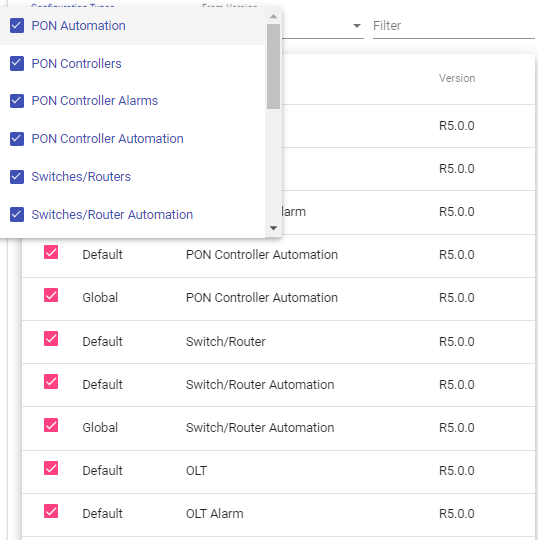This screenshot has height=540, width=538.
Task: Click Default Switch/Router Automation type cell
Action: 260,385
